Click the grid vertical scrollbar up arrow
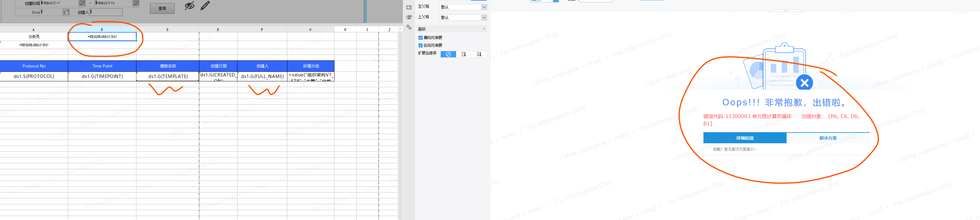 coord(400,29)
